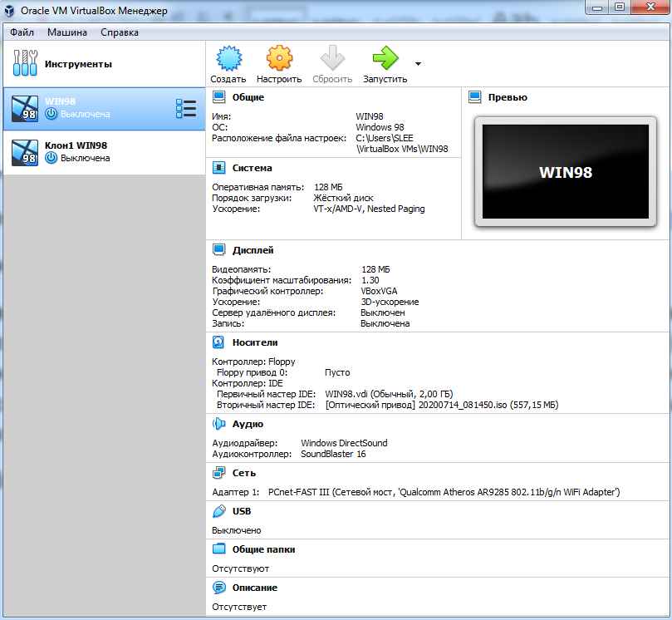This screenshot has height=620, width=672.
Task: Click the Сбросить (Discard) arrow icon
Action: tap(332, 58)
